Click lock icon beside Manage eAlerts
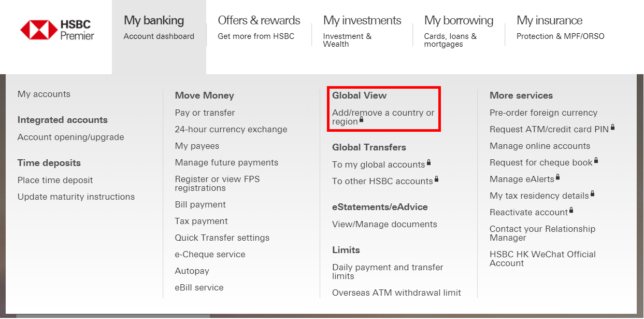 point(558,177)
